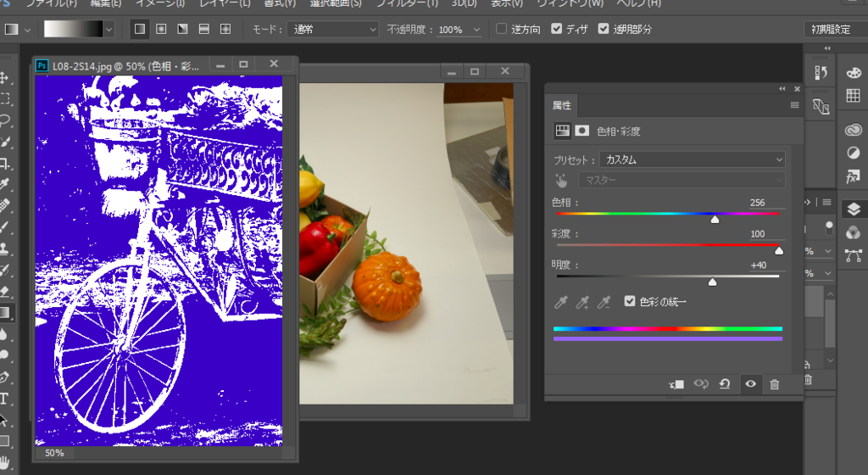The height and width of the screenshot is (475, 868).
Task: Toggle adjustment layer visibility eye icon
Action: tap(751, 383)
